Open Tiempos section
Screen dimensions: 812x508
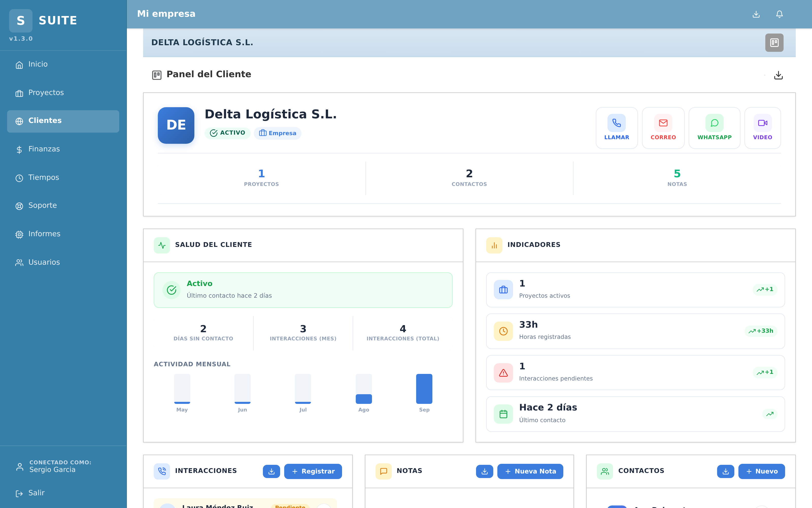point(63,177)
